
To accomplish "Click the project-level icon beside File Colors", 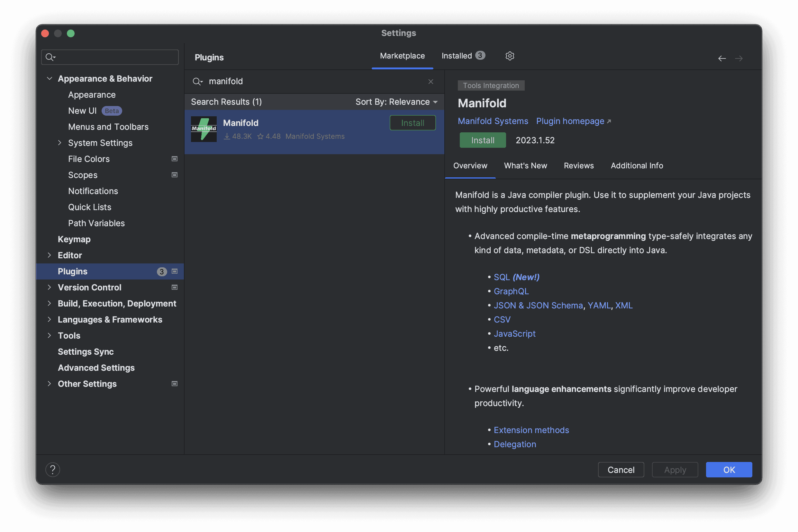I will [x=175, y=159].
